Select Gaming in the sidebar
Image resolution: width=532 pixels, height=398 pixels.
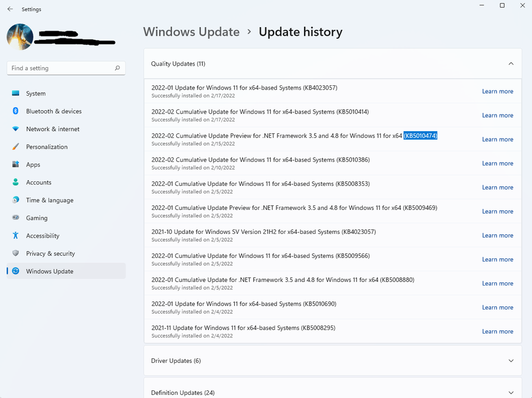(x=66, y=218)
